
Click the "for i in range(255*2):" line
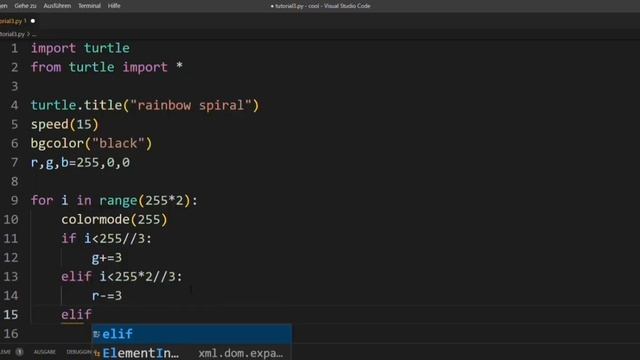click(114, 200)
